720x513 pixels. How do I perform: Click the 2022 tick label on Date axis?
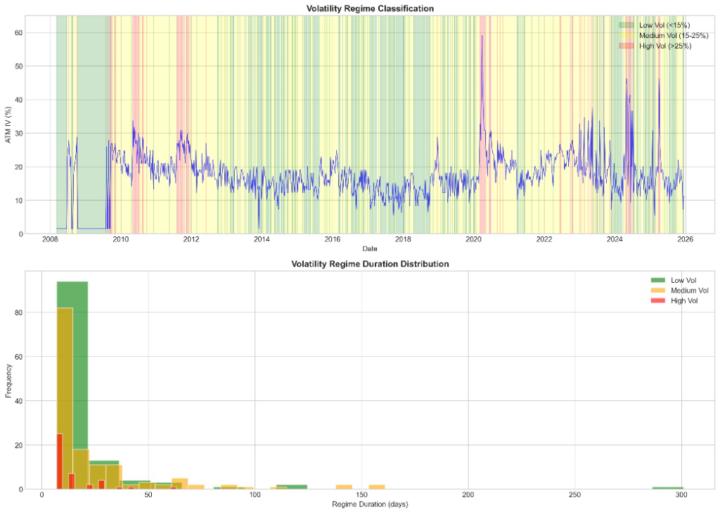click(x=544, y=239)
